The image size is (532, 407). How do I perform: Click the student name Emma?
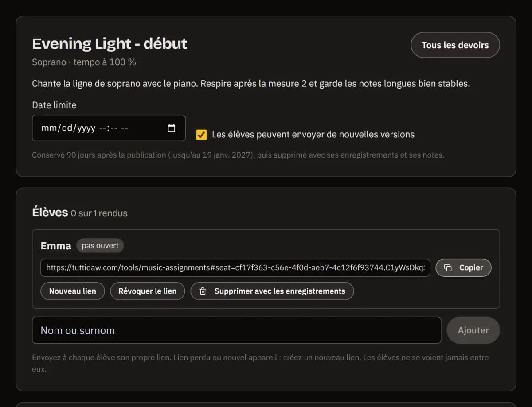coord(56,246)
